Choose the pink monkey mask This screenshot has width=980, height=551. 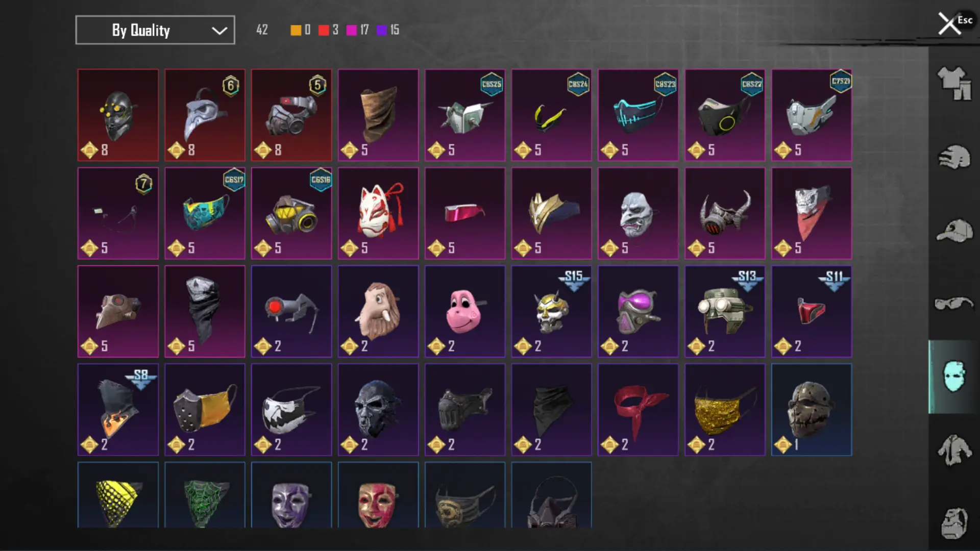pyautogui.click(x=465, y=311)
